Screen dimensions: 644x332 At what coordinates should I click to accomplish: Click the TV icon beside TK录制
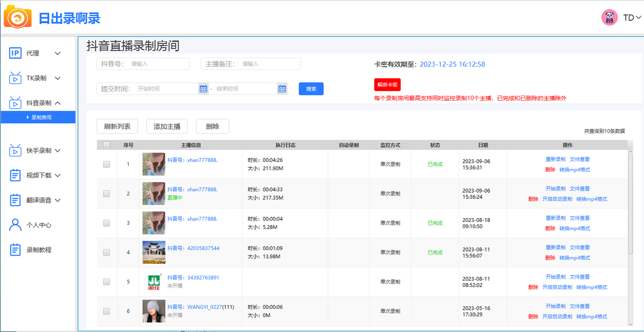(x=16, y=78)
